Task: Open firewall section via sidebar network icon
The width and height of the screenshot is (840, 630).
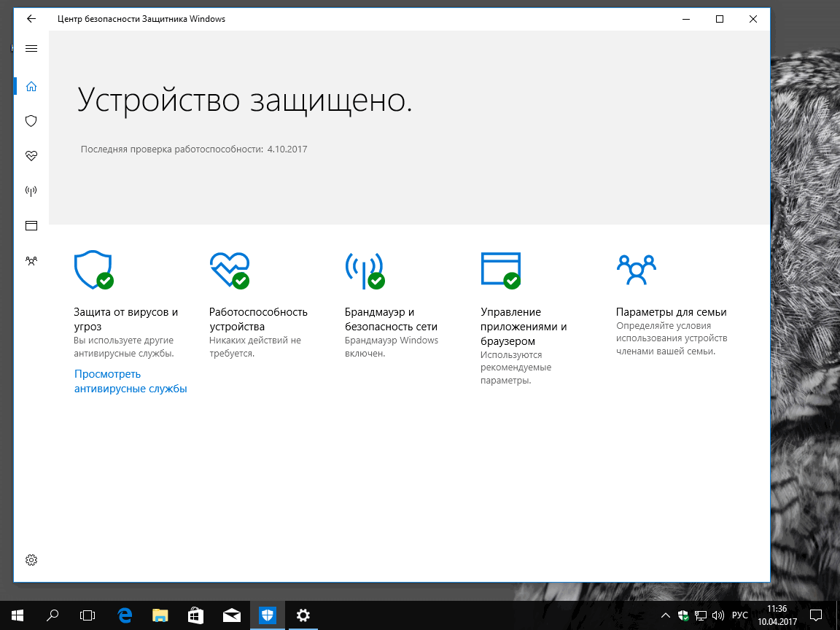Action: coord(31,190)
